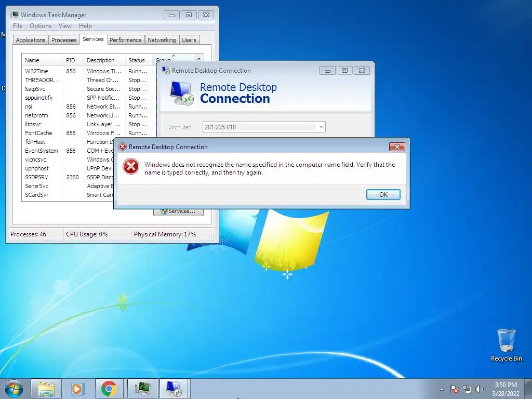Click the services list scroll-up arrow

[199, 58]
